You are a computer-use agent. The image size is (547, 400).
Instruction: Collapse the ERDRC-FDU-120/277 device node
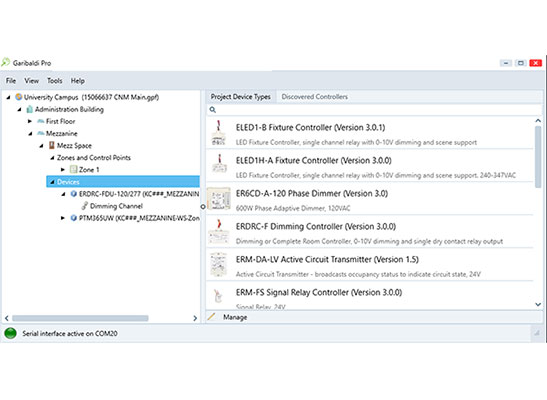(x=63, y=194)
